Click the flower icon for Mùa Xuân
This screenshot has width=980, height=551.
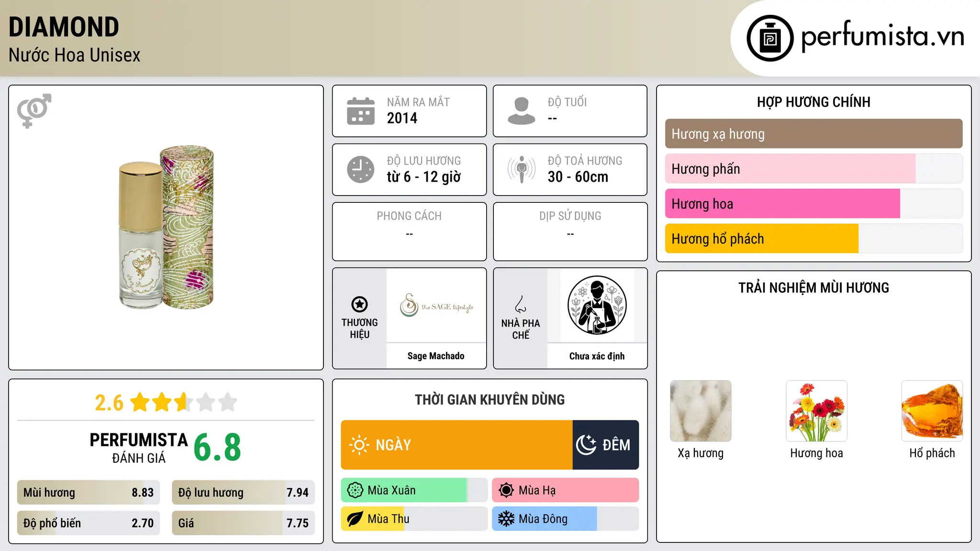click(355, 490)
